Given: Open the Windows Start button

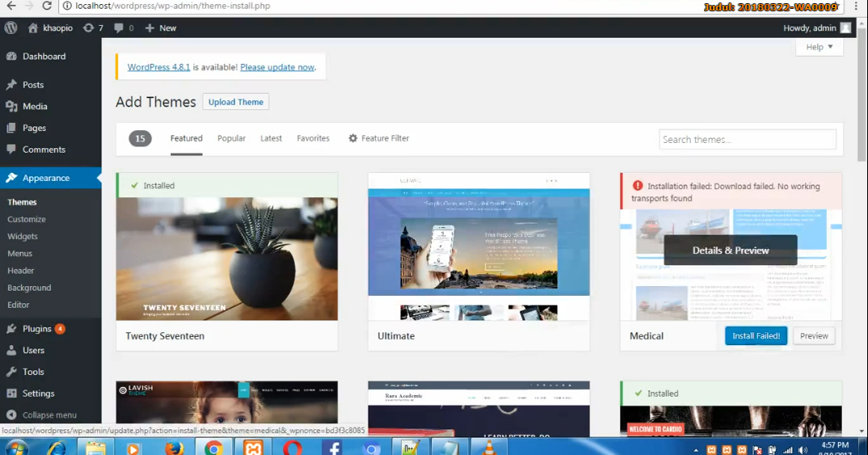Looking at the screenshot, I should tap(17, 447).
